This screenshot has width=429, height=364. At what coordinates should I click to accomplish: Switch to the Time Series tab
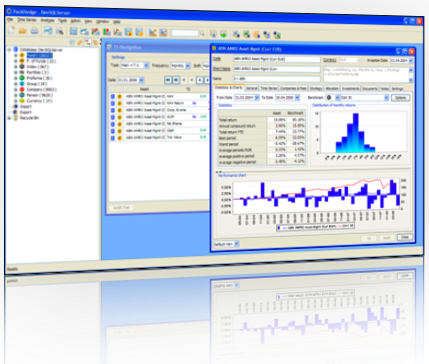(269, 88)
